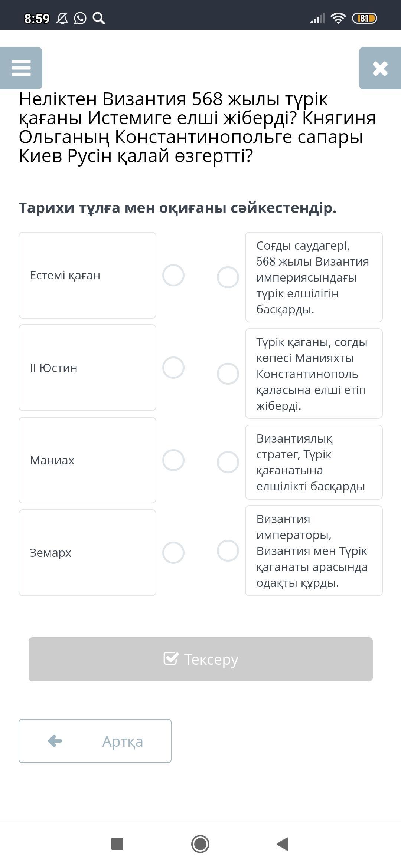Tap the muted bell notification icon
The height and width of the screenshot is (868, 401).
point(62,18)
